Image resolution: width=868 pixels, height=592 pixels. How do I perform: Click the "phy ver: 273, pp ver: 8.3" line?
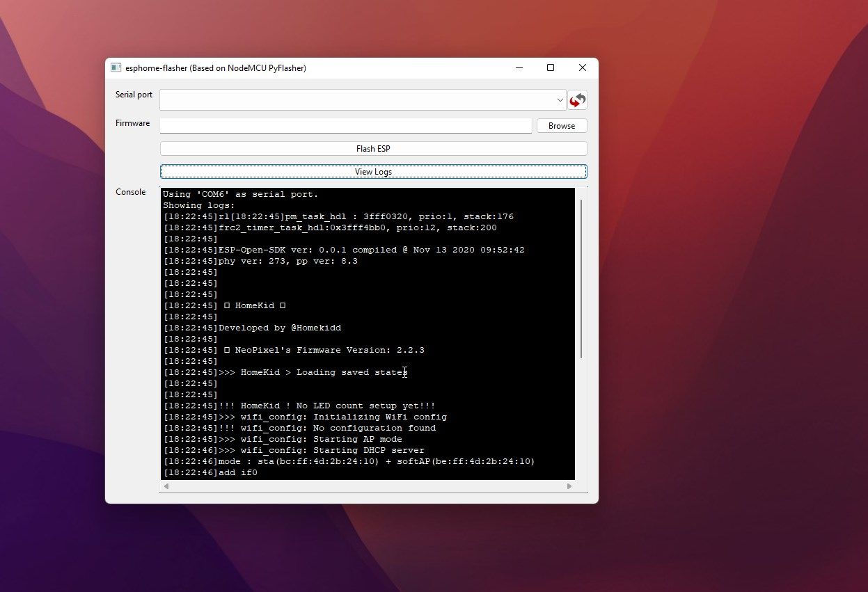pyautogui.click(x=260, y=261)
